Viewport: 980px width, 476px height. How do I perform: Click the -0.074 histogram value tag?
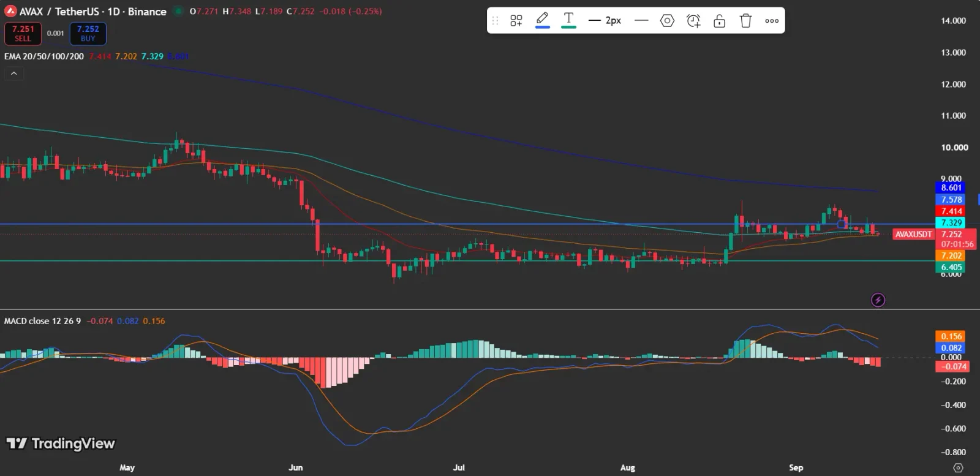pos(951,366)
